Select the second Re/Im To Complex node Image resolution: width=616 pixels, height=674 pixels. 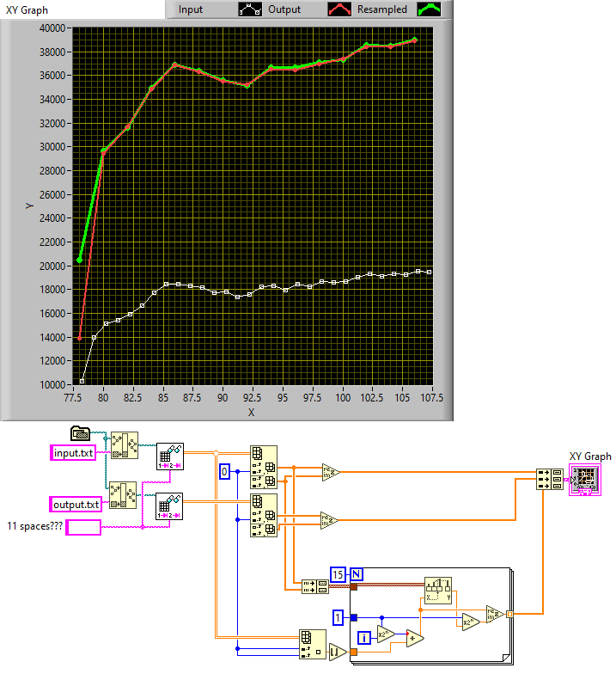pos(330,521)
